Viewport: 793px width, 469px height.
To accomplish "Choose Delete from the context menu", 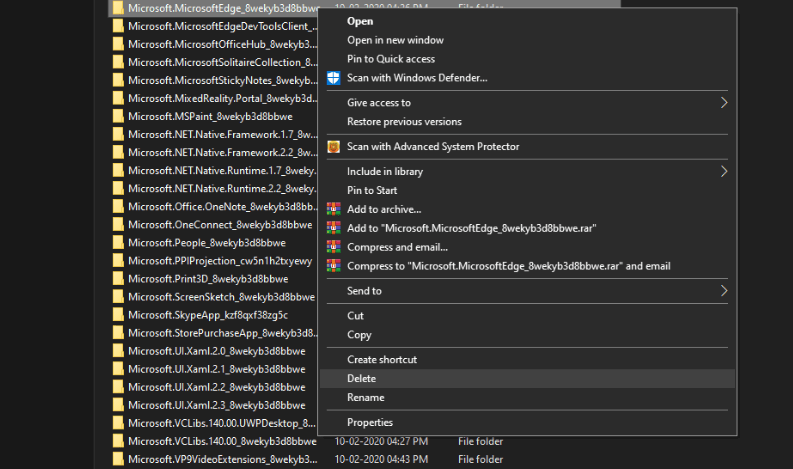I will pos(361,379).
